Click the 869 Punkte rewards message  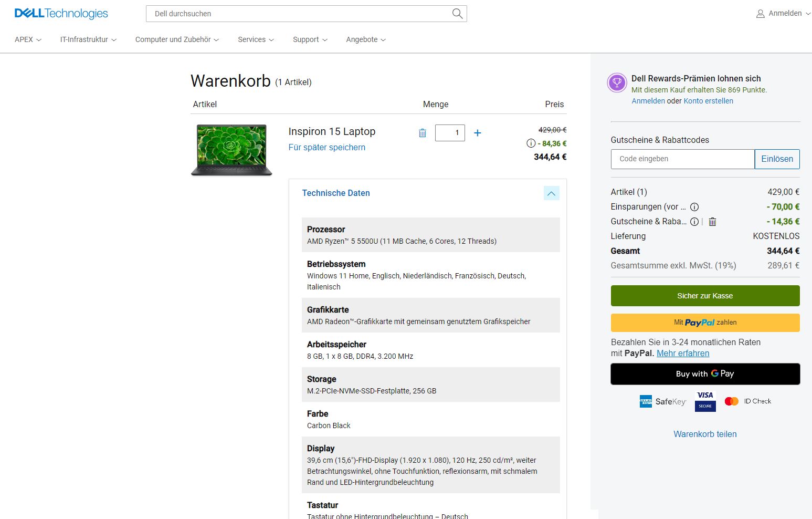[x=699, y=90]
